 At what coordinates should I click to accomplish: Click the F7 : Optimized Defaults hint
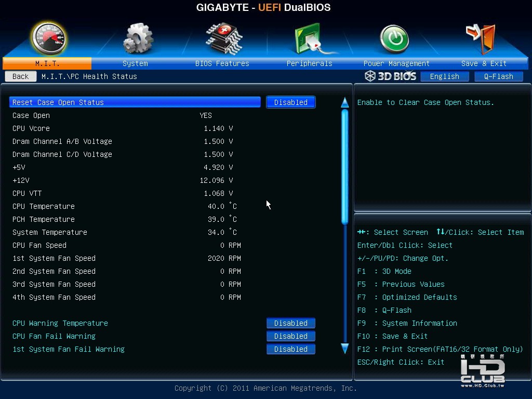coord(407,297)
